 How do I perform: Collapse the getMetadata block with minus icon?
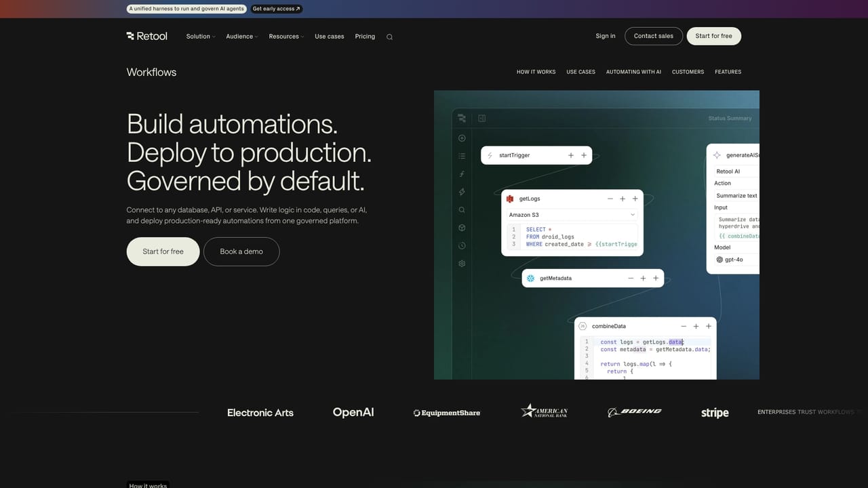click(x=631, y=279)
